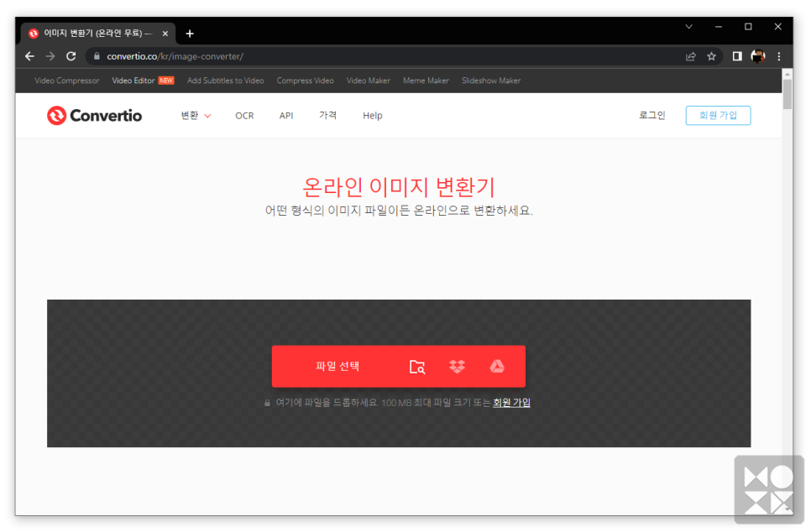Click the 회원 가입 link below upload button

(x=511, y=402)
